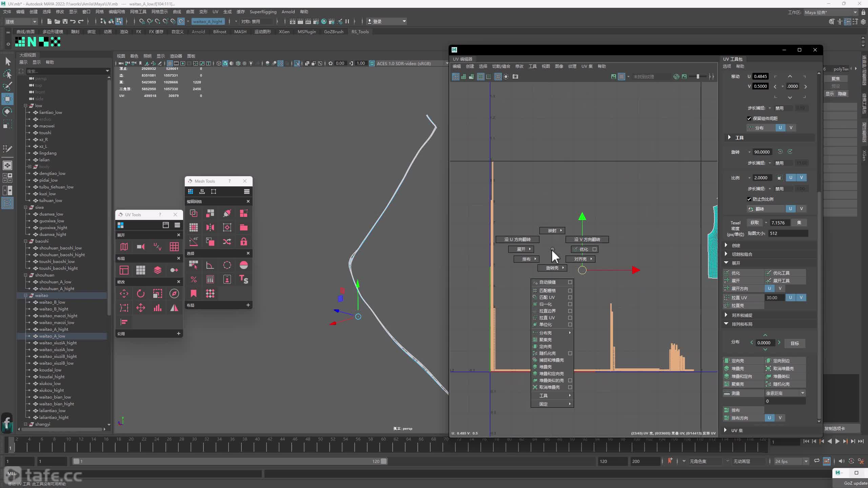Image resolution: width=868 pixels, height=488 pixels.
Task: Click Mesh Tools Ts text icon
Action: point(244,279)
